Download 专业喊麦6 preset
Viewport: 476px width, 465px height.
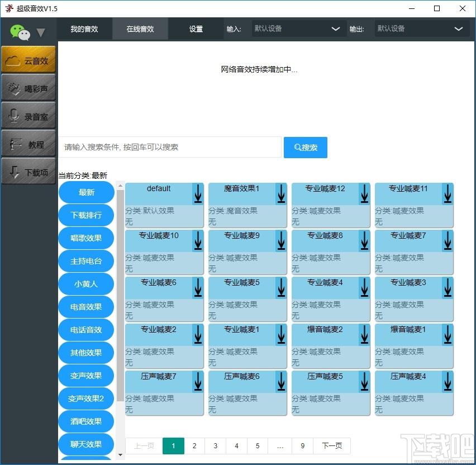pyautogui.click(x=198, y=288)
